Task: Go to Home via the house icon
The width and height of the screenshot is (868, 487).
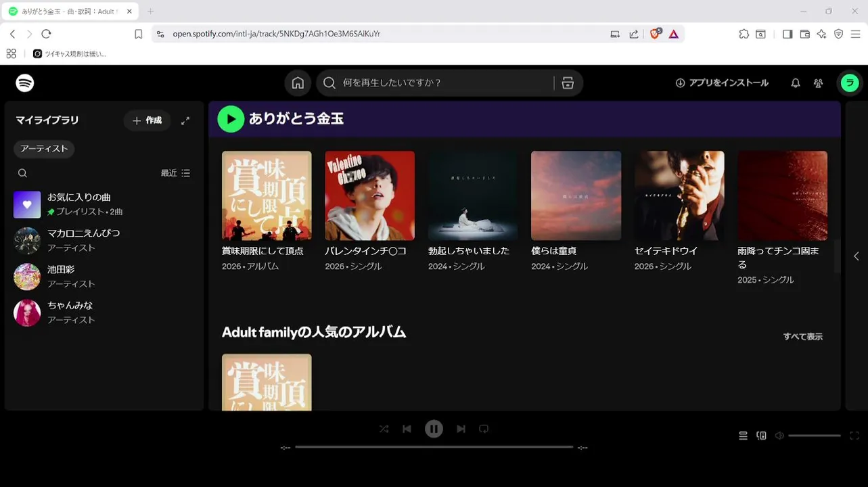Action: tap(298, 83)
